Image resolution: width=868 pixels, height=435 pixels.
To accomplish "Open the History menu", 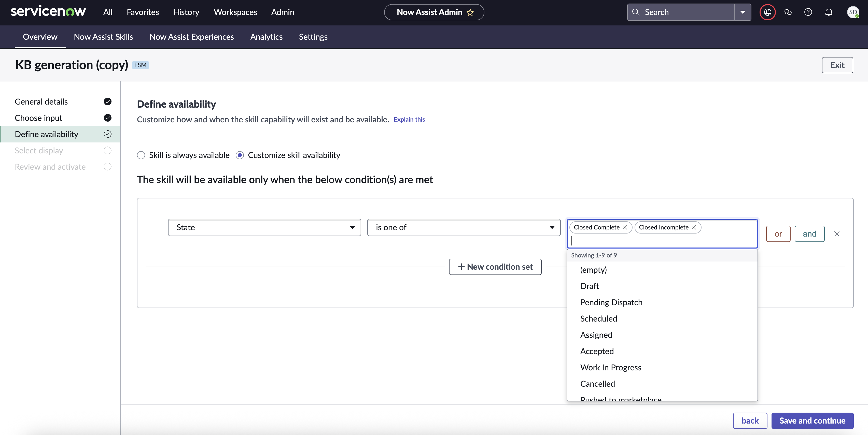I will click(186, 12).
